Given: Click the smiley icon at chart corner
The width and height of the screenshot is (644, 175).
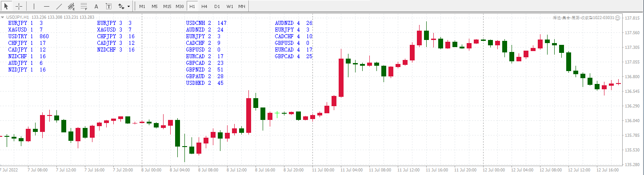Looking at the screenshot, I should tap(618, 18).
